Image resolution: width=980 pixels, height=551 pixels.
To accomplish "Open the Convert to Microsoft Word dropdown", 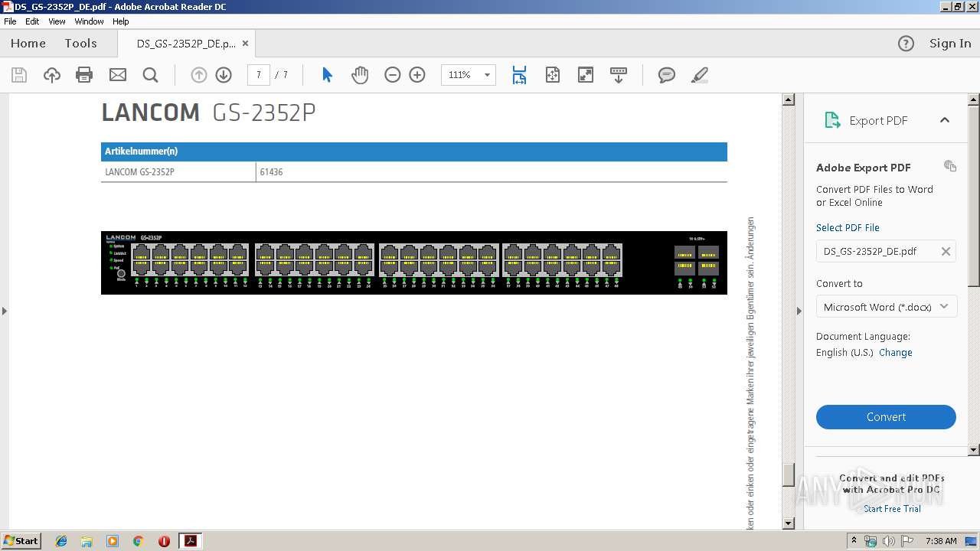I will 886,307.
